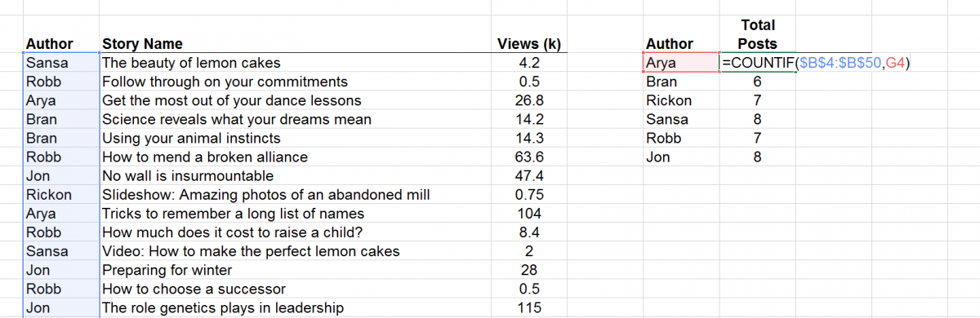Click the views value 26.8
980x318 pixels.
tap(532, 100)
